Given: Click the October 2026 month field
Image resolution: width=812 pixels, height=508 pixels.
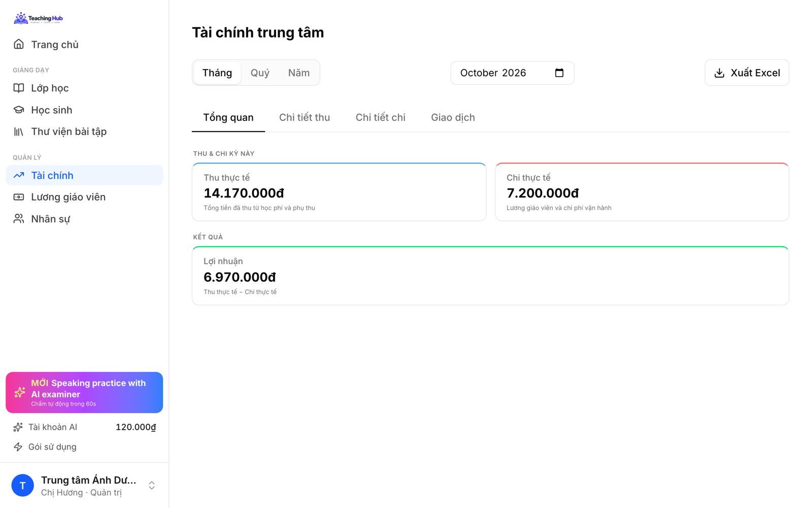Looking at the screenshot, I should pos(512,73).
